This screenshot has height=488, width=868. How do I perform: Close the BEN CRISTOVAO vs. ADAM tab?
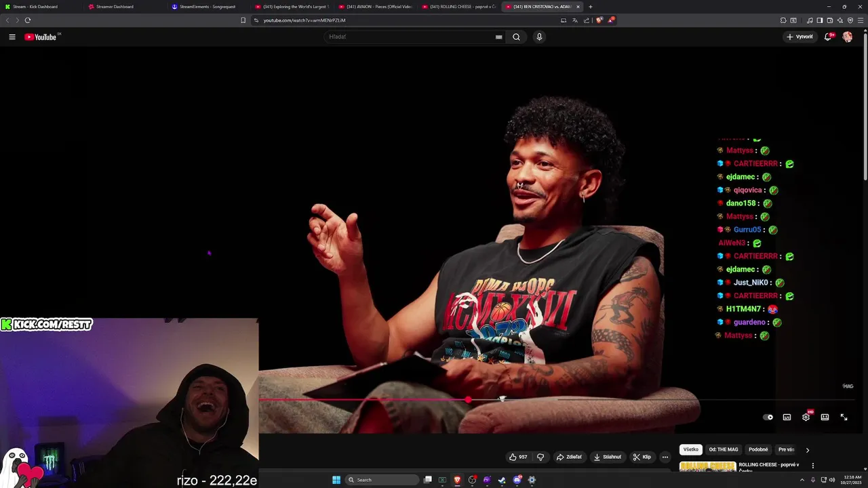(x=578, y=7)
